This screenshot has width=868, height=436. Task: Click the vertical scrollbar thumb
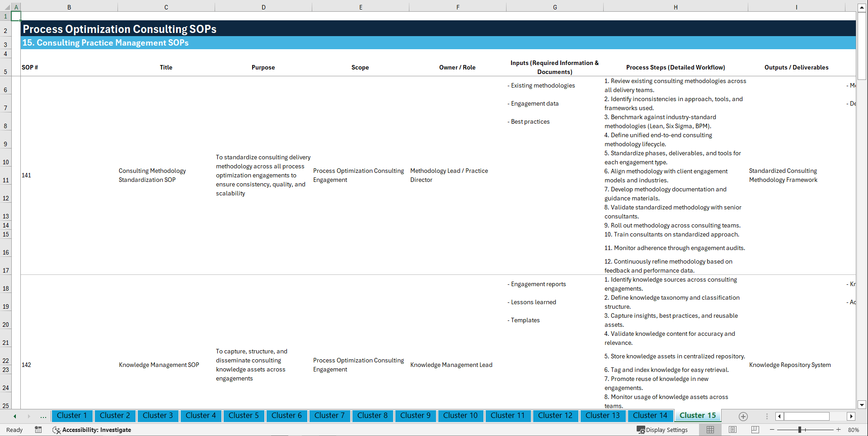coord(862,46)
